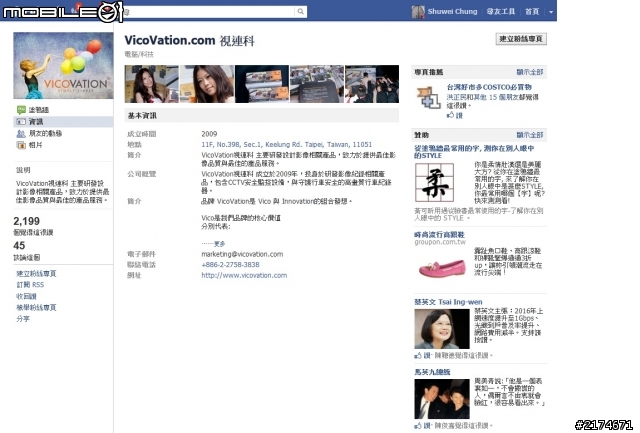640x433 pixels.
Task: Click the 45 talking-about count
Action: tap(19, 246)
